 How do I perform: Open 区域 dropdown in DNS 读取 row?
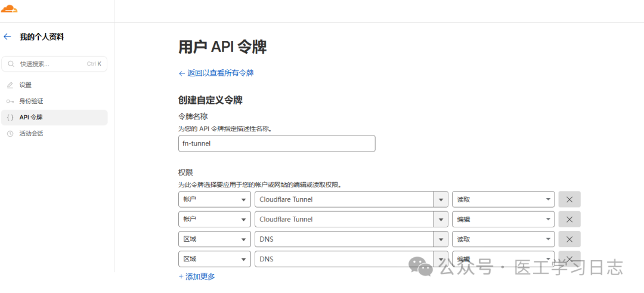pyautogui.click(x=215, y=239)
